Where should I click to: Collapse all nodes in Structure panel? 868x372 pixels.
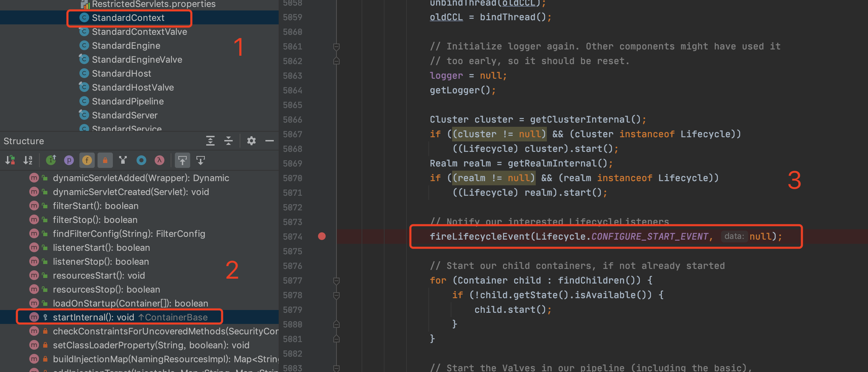click(x=228, y=141)
